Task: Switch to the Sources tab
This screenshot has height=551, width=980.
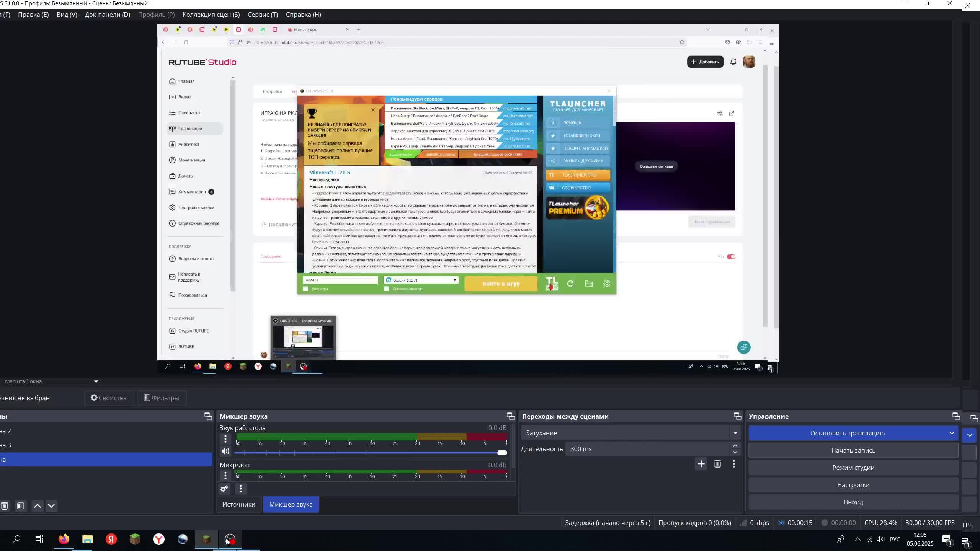Action: [x=238, y=504]
